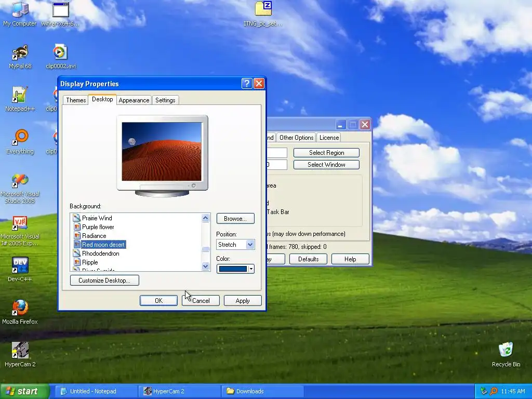Click Help button in HyperCam window
532x399 pixels.
pyautogui.click(x=350, y=259)
